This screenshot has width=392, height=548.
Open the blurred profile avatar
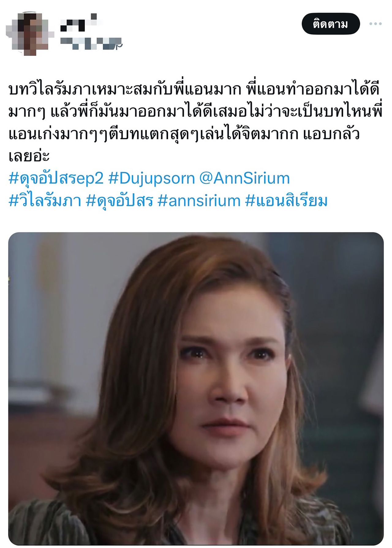[x=30, y=34]
